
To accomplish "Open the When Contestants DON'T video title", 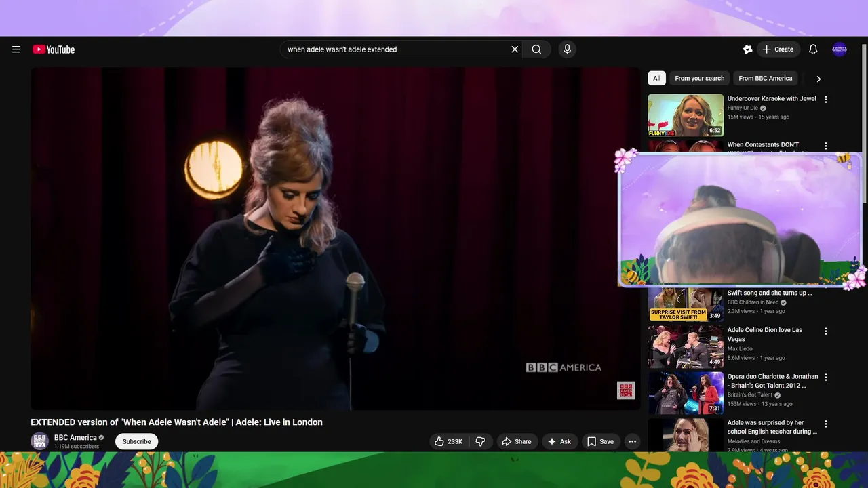I will (x=763, y=145).
